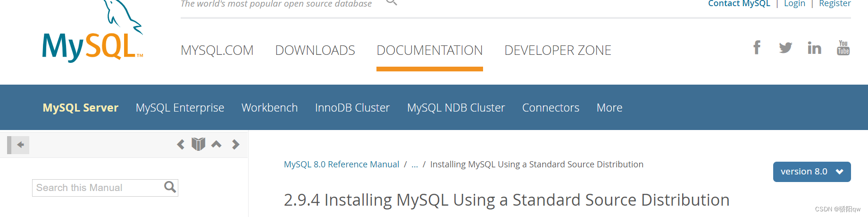868x217 pixels.
Task: Click the breadcrumb ellipsis link
Action: click(x=415, y=165)
